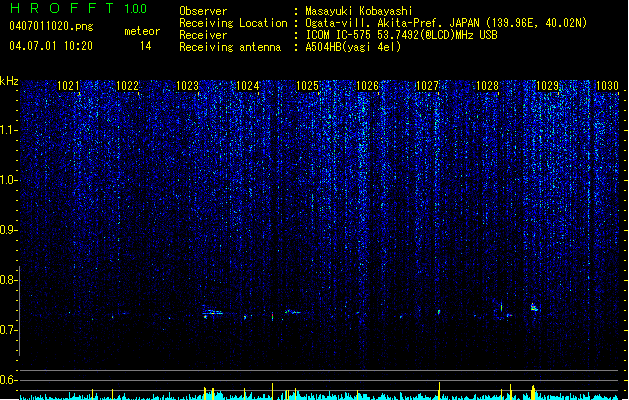Select the Ogata-vill. Akita-Pref. JAPAN location text

pos(446,23)
